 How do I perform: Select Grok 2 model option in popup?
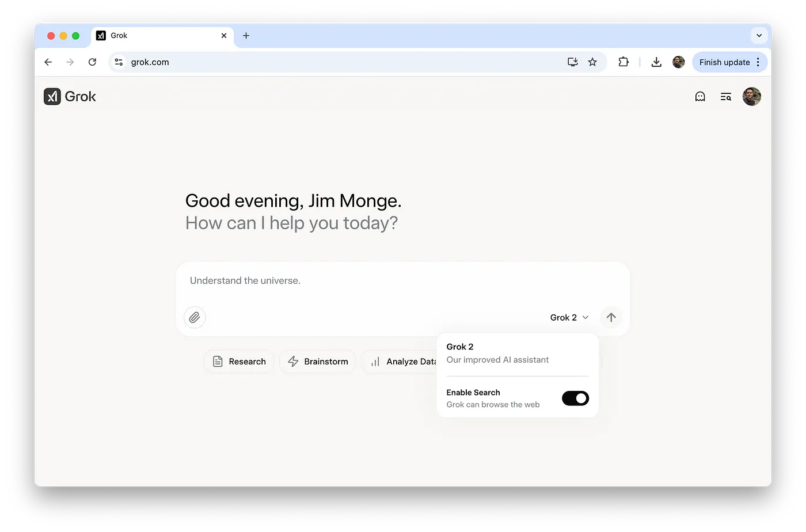518,353
